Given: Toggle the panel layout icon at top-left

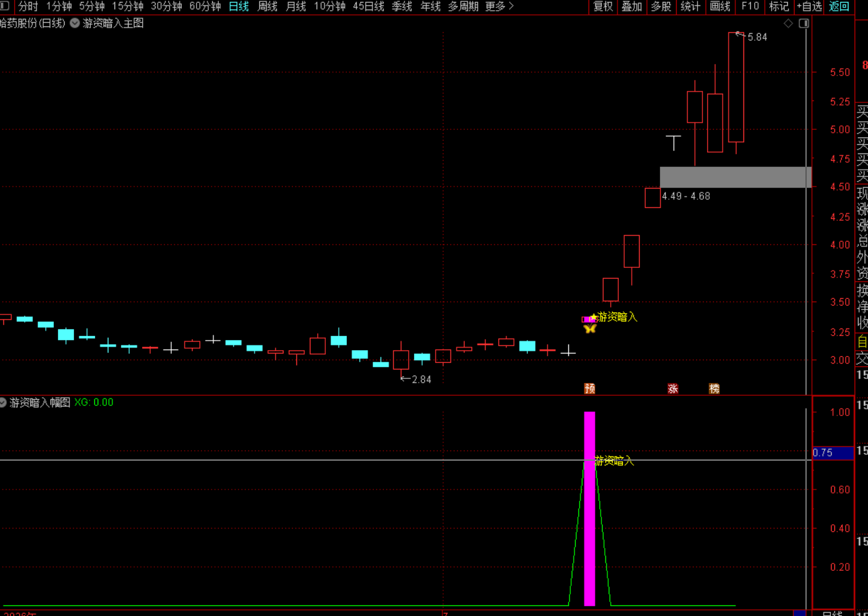Looking at the screenshot, I should coord(5,6).
